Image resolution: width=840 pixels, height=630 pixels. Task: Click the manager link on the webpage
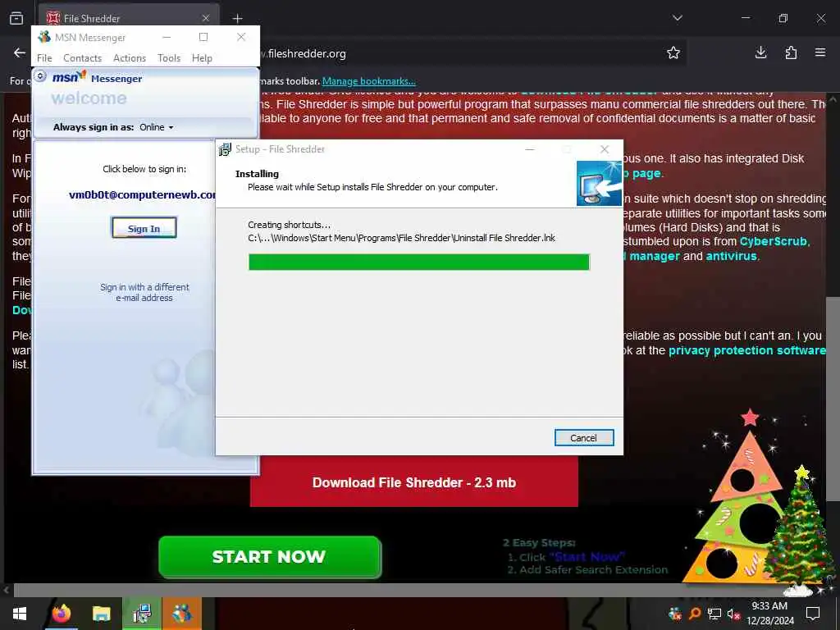(654, 256)
